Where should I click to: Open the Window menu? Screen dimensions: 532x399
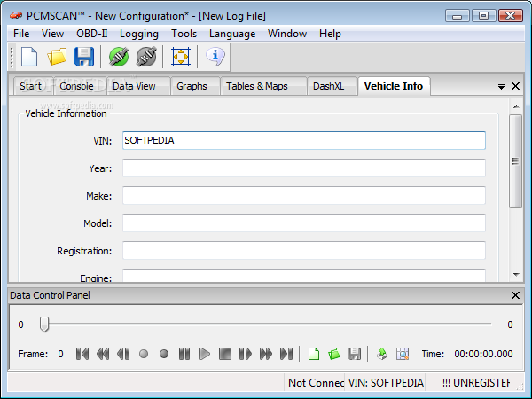click(x=287, y=34)
